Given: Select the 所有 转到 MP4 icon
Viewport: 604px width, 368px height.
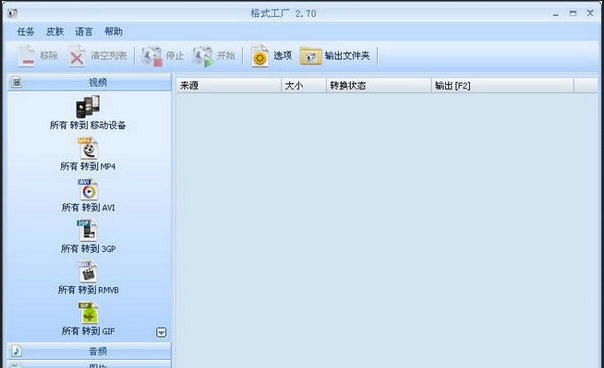Looking at the screenshot, I should pyautogui.click(x=88, y=148).
